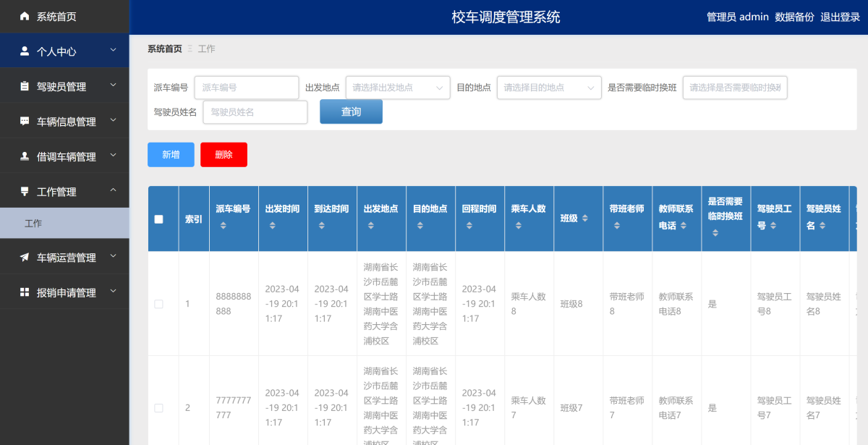Check the checkbox for row 1
Screen dimensions: 868x445
159,304
